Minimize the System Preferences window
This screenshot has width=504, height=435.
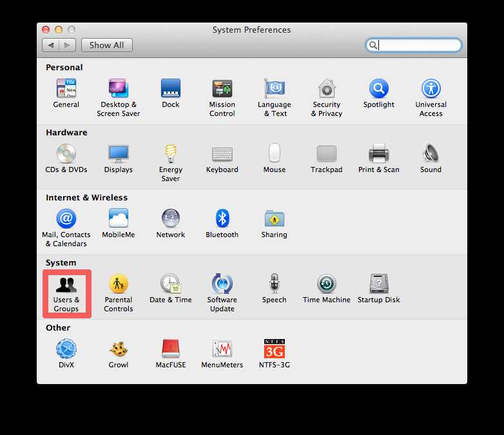59,30
